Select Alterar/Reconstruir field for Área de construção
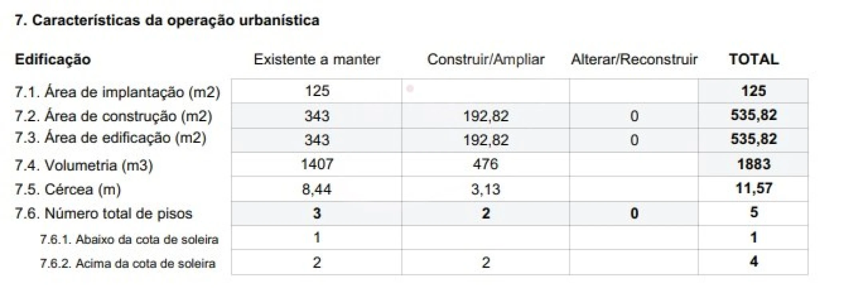 (x=634, y=116)
